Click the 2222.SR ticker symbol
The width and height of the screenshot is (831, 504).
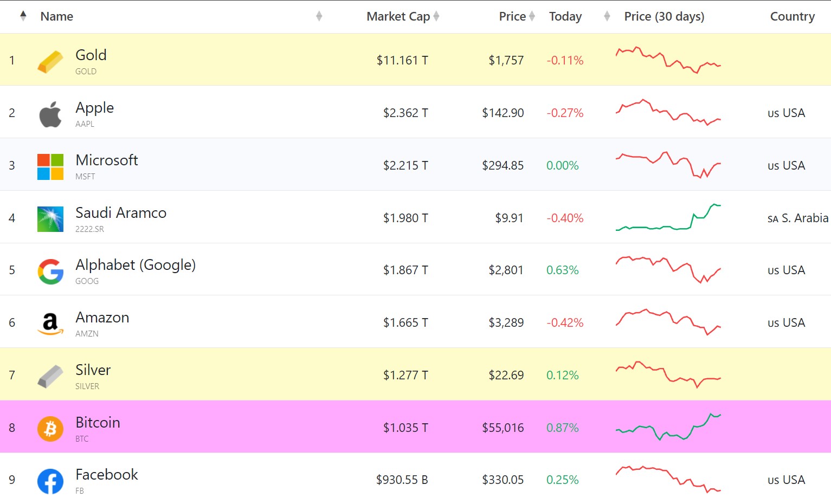(90, 229)
